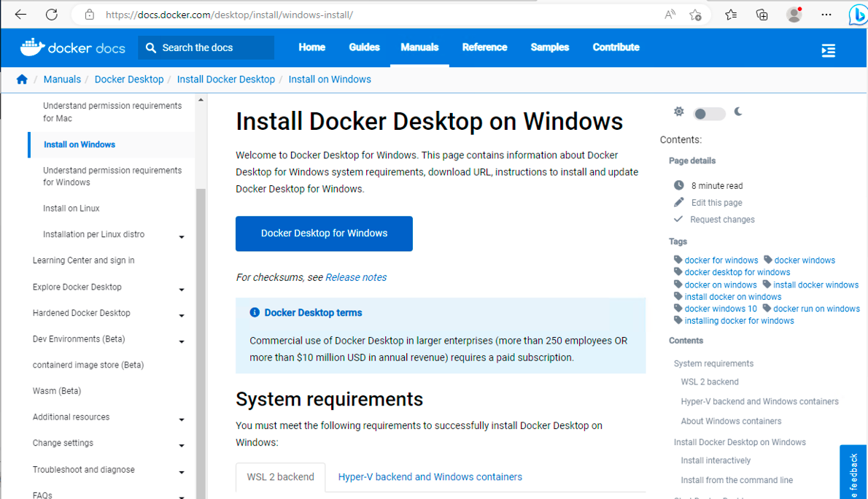
Task: Expand Change settings section
Action: 182,446
